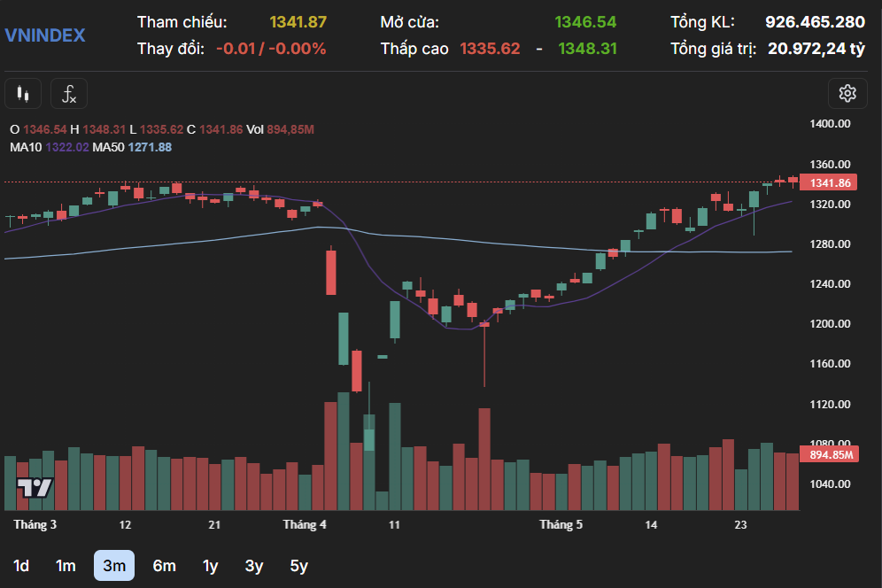Screen dimensions: 882x588
Task: Click the low value 1335.62 in header
Action: 490,49
